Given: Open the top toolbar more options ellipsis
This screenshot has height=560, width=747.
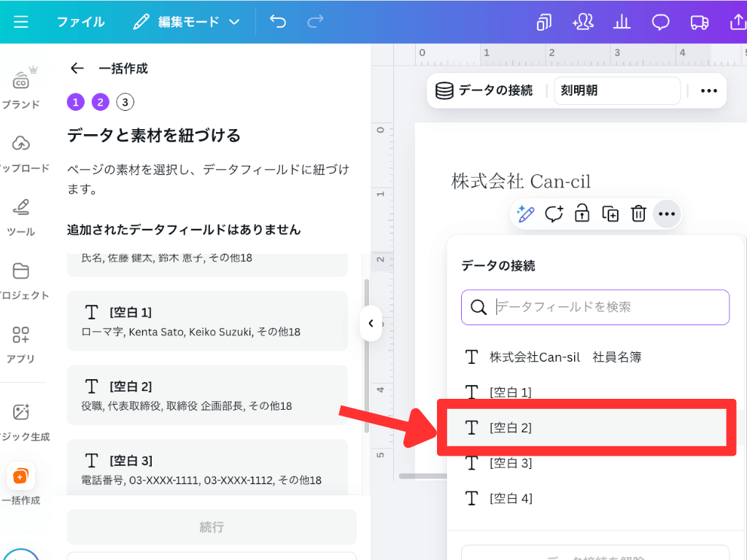Looking at the screenshot, I should (x=708, y=91).
